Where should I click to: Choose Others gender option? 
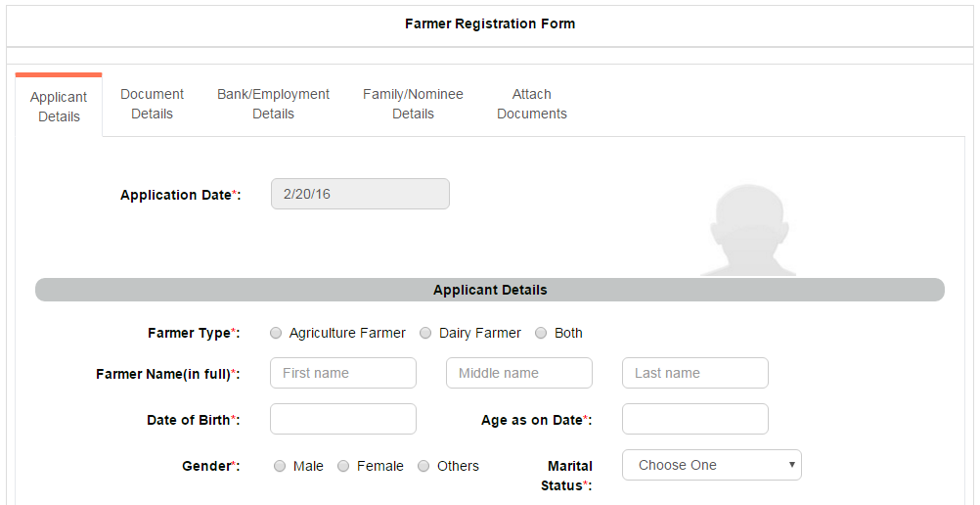point(424,466)
